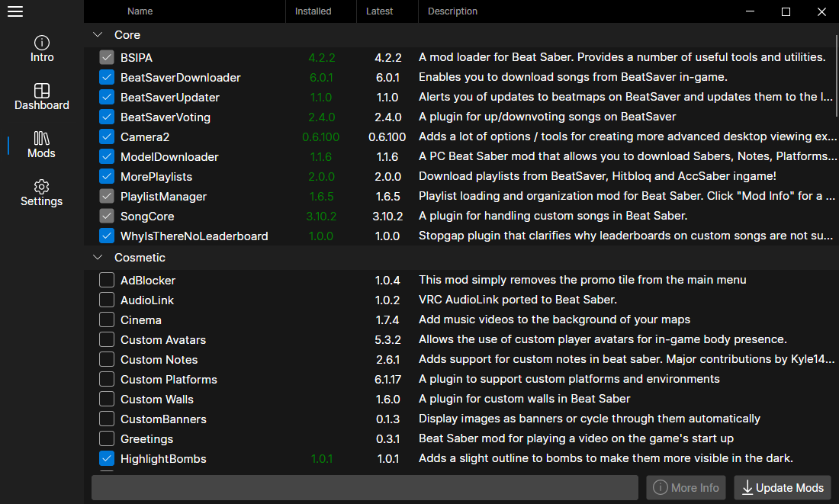
Task: Enable the Greetings mod
Action: coord(107,438)
